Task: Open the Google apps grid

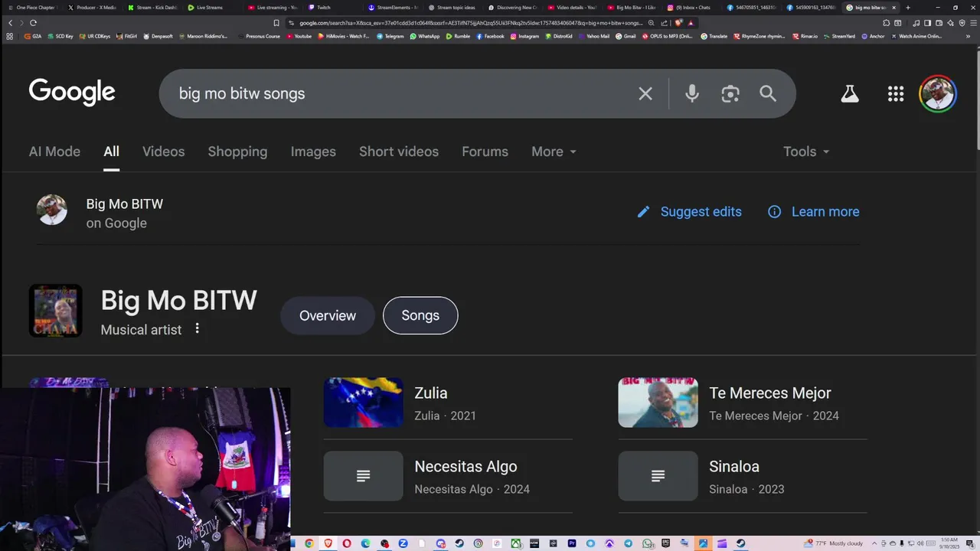Action: 896,93
